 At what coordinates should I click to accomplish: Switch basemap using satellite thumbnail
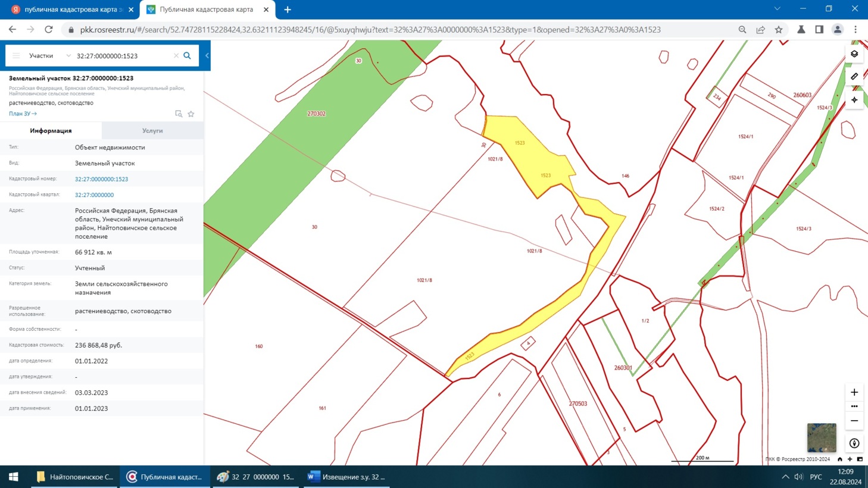[x=821, y=437]
